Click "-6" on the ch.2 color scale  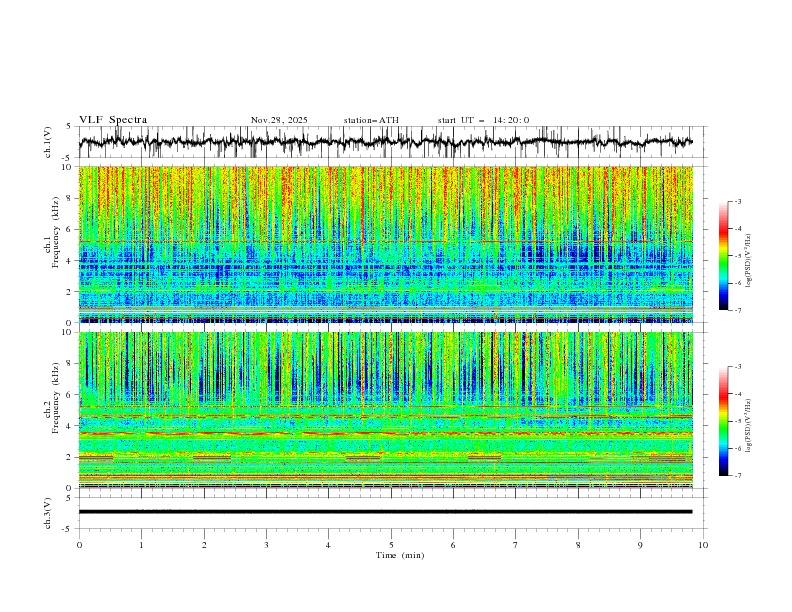[738, 448]
